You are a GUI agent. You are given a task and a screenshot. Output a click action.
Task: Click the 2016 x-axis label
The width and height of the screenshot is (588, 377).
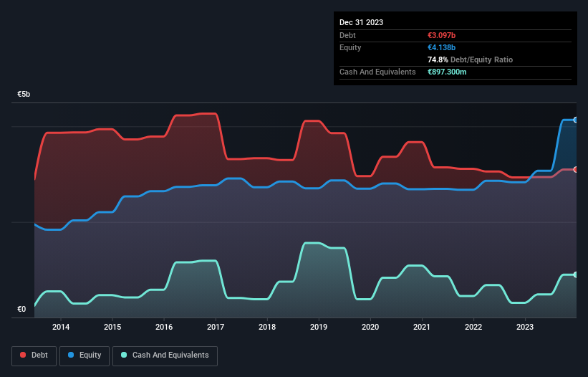pos(164,327)
